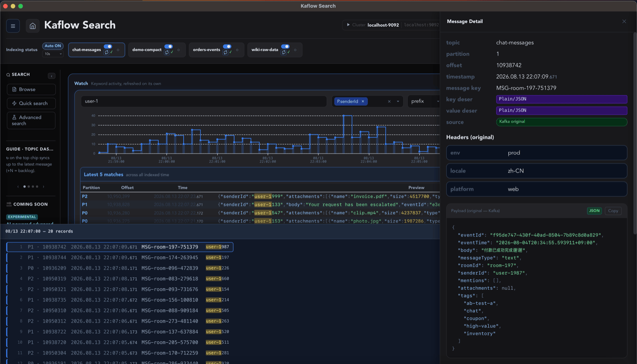Select record MSG-room-174-263945
Image resolution: width=637 pixels, height=364 pixels.
(120, 257)
